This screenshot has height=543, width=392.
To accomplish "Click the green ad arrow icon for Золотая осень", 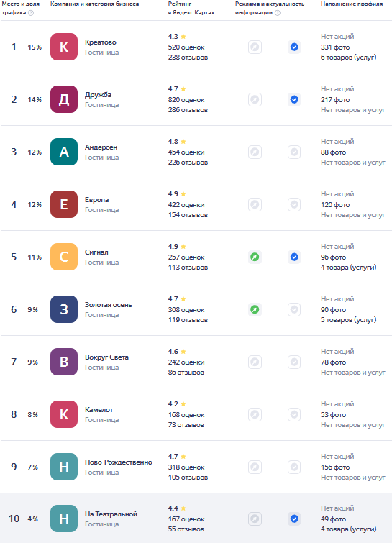I will pos(255,309).
